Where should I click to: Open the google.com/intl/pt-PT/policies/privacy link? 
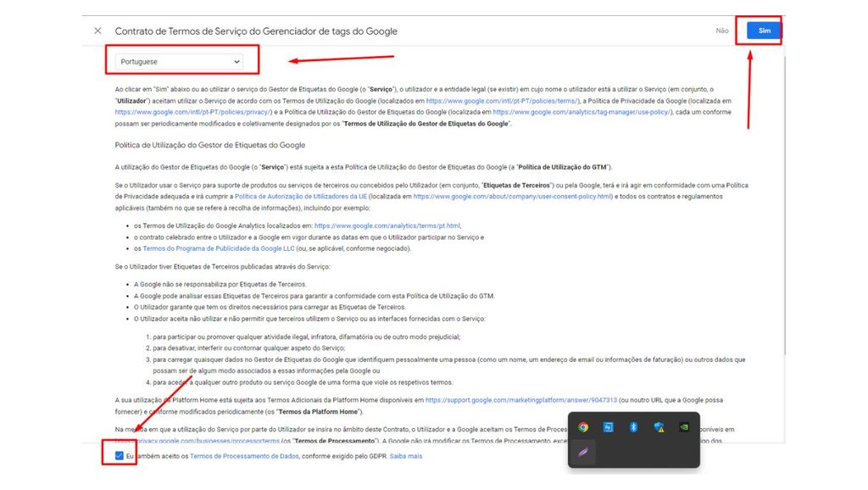[193, 112]
